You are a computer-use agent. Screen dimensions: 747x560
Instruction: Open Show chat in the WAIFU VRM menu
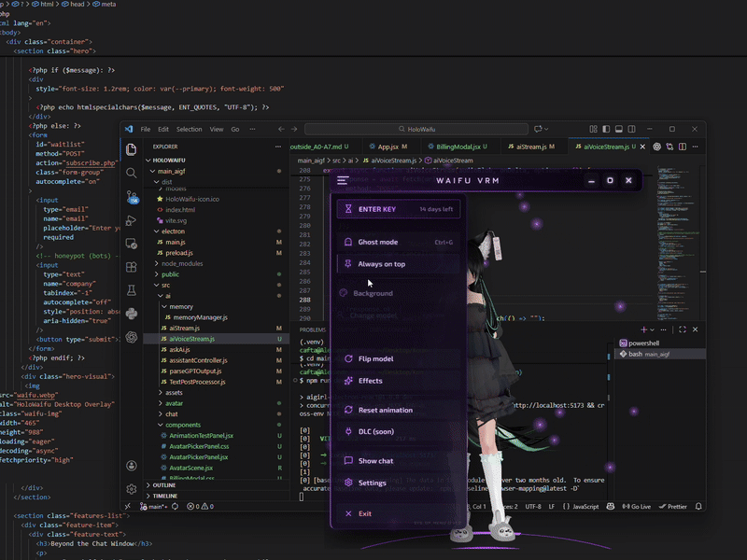pos(374,460)
